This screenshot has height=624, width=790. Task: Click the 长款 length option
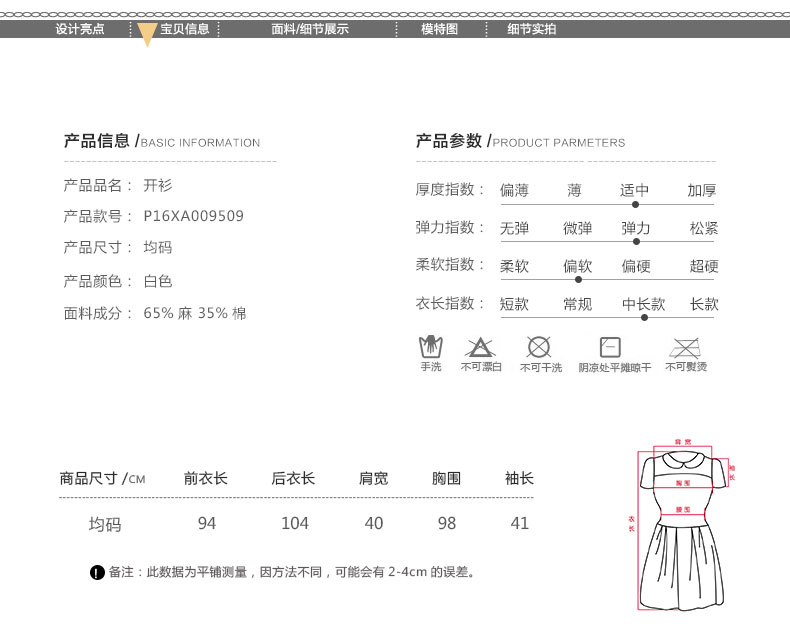pyautogui.click(x=704, y=304)
